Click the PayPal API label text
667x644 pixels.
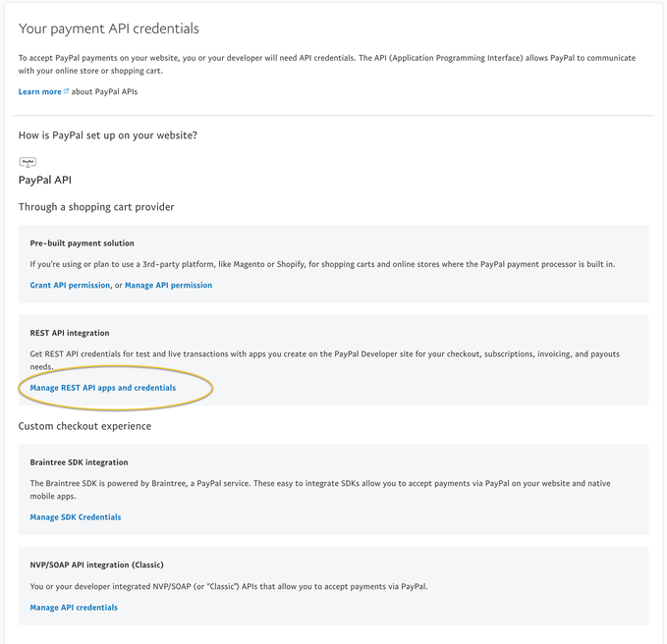coord(44,180)
